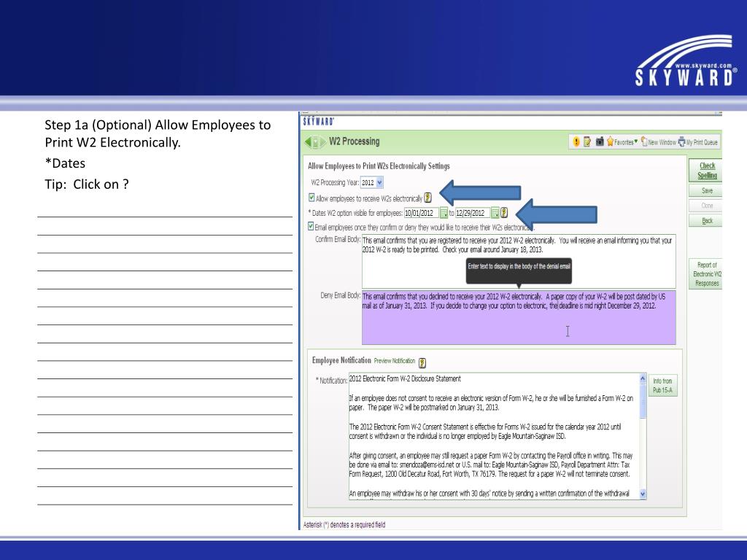Click the Notification box scrollbar thumb
Image resolution: width=747 pixels, height=560 pixels.
click(643, 402)
